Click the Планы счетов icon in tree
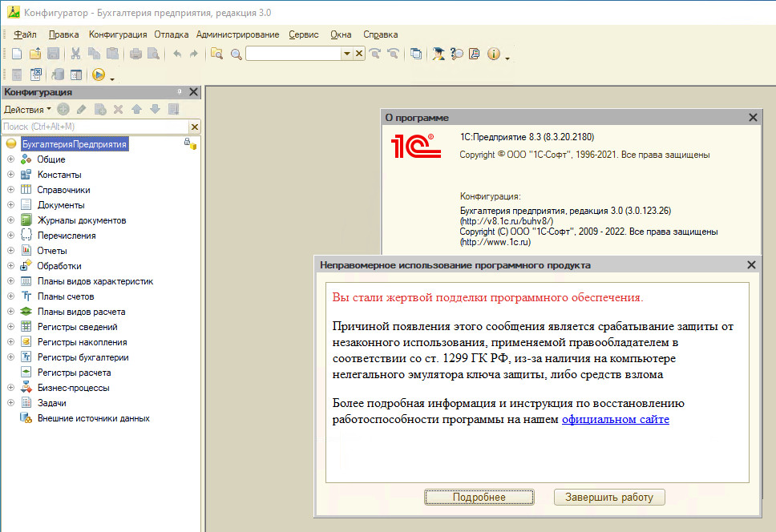The height and width of the screenshot is (532, 776). coord(26,296)
